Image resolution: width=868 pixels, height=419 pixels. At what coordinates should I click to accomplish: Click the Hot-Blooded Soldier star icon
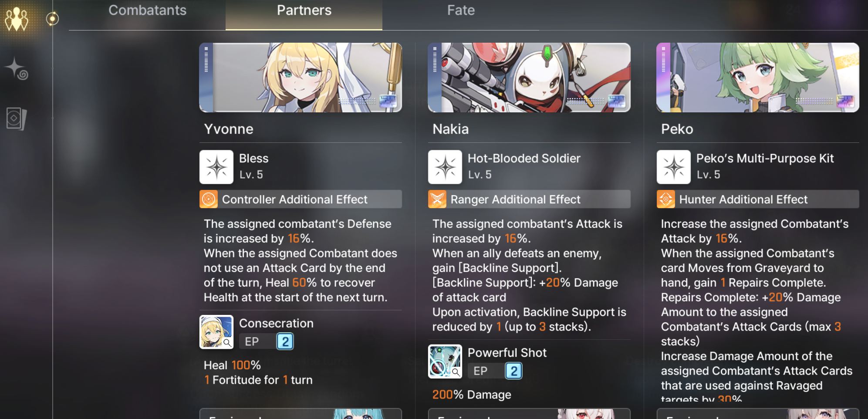coord(445,167)
